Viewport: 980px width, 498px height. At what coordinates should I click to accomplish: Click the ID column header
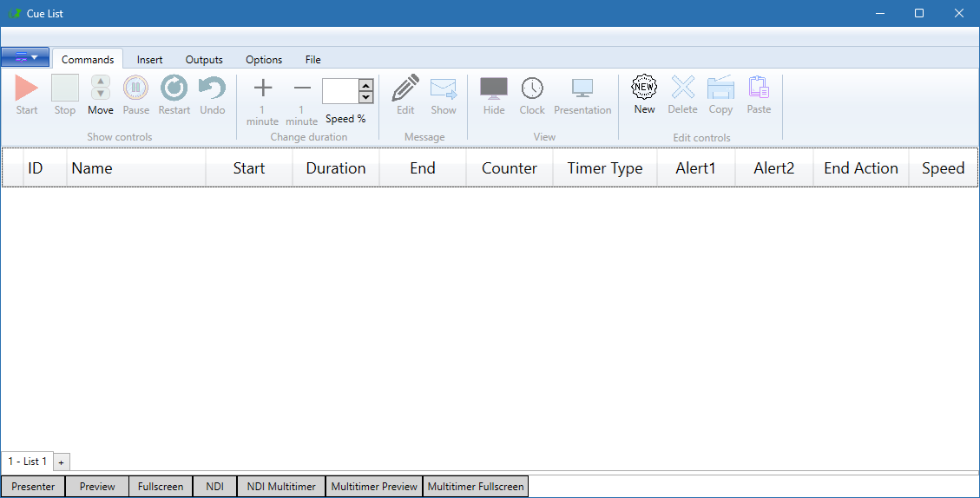pyautogui.click(x=44, y=167)
